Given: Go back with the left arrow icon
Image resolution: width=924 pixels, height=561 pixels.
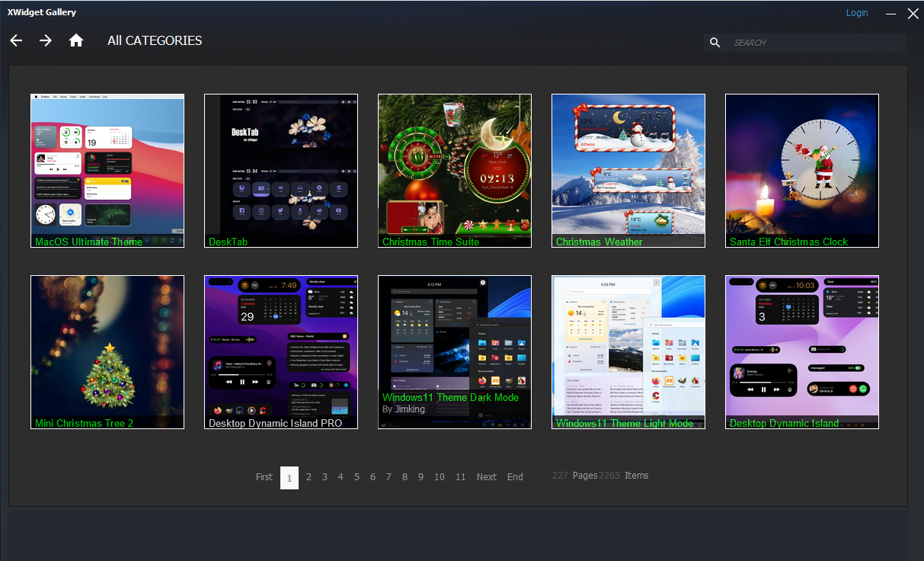Looking at the screenshot, I should (x=16, y=40).
